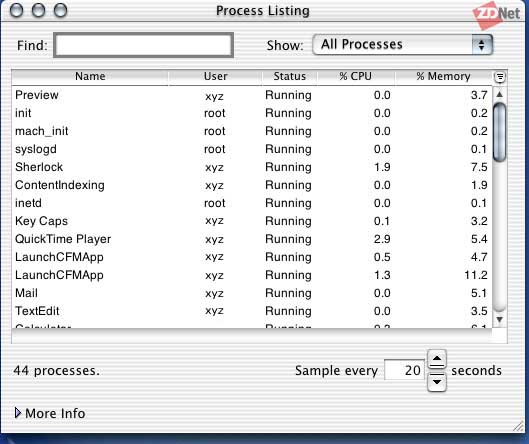The width and height of the screenshot is (529, 444).
Task: Select the init process row
Action: click(x=252, y=113)
